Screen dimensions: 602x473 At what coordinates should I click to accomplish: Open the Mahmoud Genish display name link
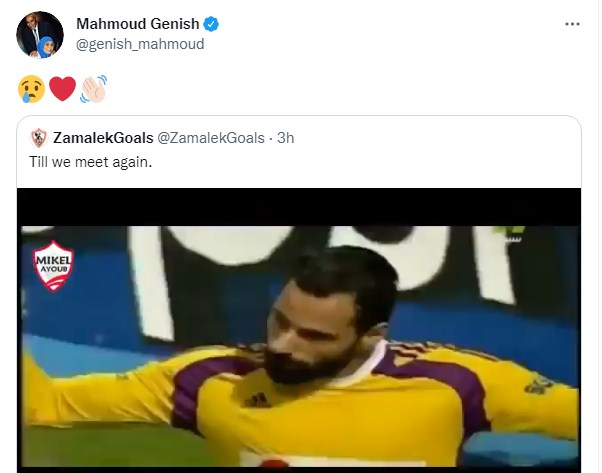point(139,24)
